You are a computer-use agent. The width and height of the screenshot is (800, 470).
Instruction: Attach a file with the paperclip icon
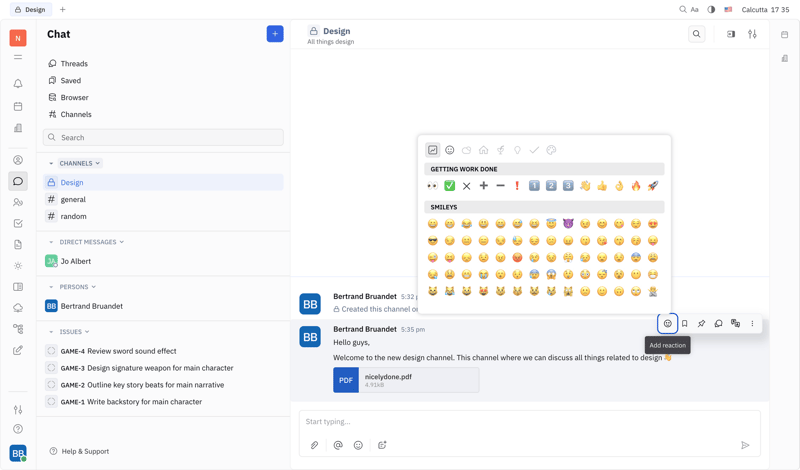314,445
